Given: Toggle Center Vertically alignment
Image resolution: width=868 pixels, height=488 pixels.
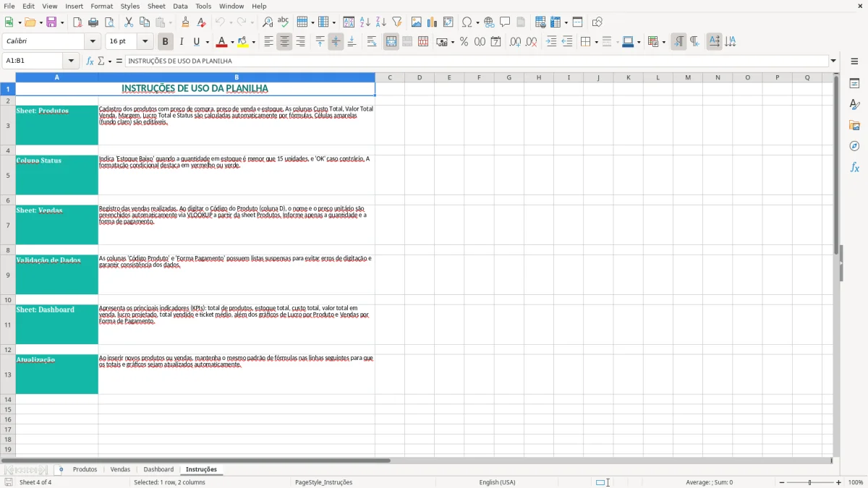Looking at the screenshot, I should (x=336, y=42).
